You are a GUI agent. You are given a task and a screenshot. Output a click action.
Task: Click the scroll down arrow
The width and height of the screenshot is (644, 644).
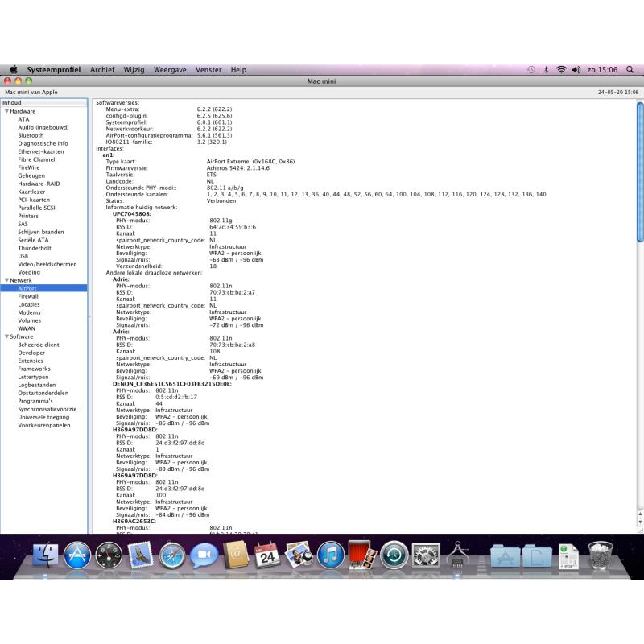coord(640,522)
